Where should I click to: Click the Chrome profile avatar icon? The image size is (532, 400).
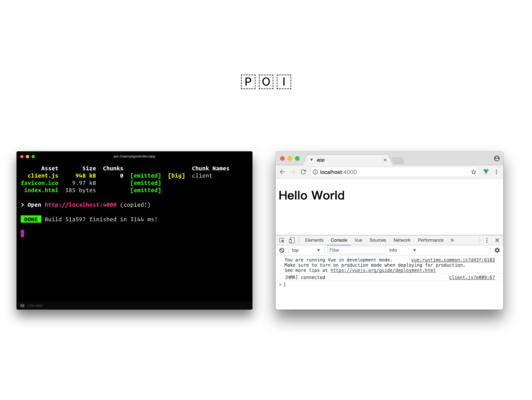tap(497, 159)
